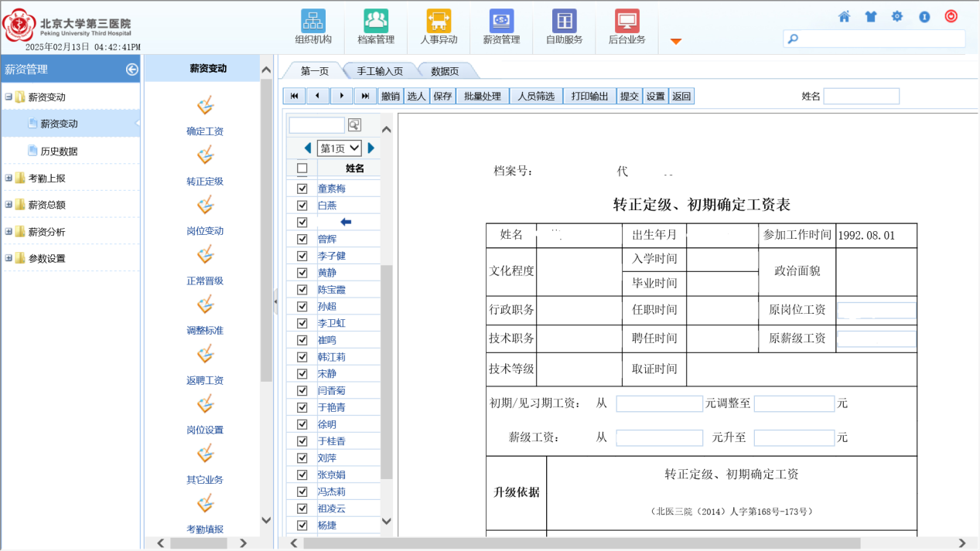This screenshot has height=551, width=980.
Task: Click the 后台业务 module icon
Action: click(627, 21)
